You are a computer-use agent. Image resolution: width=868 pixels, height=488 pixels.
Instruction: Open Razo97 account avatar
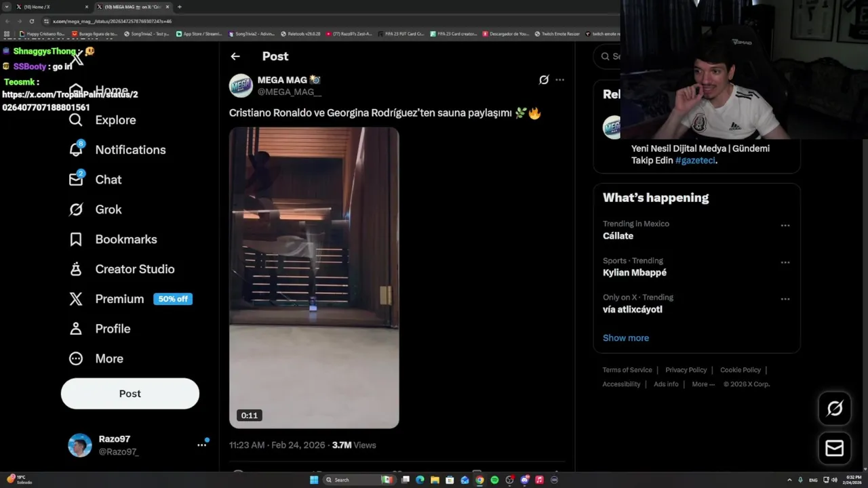click(80, 445)
